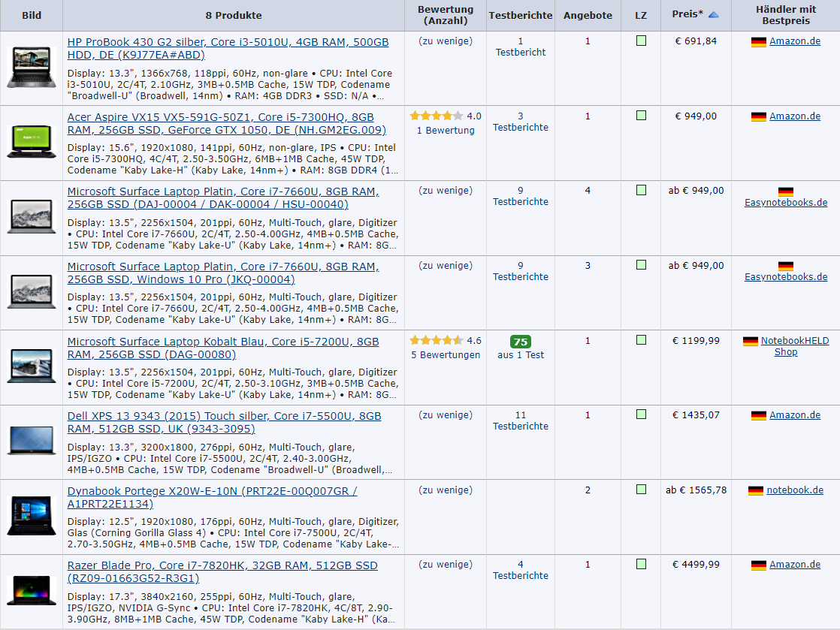Tick LZ checkbox for Surface Laptop Kobalt Blau
The width and height of the screenshot is (840, 630).
point(641,340)
